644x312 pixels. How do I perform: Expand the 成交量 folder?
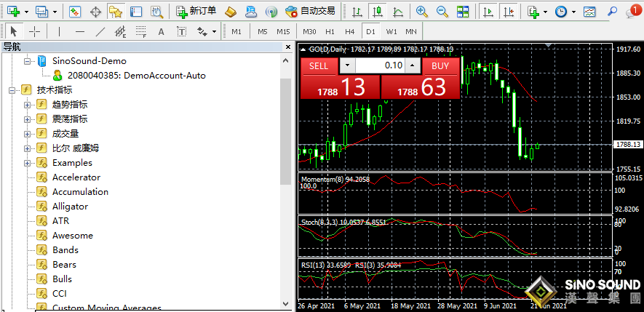[x=28, y=134]
